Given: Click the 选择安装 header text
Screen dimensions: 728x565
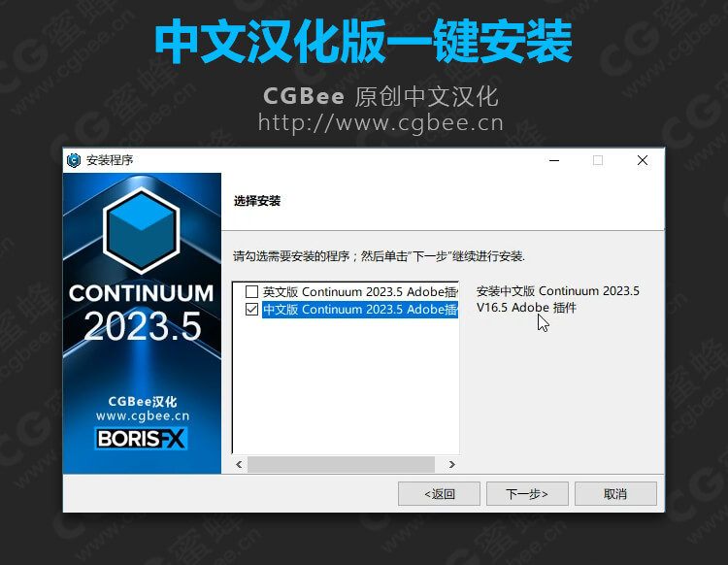Looking at the screenshot, I should (x=257, y=201).
